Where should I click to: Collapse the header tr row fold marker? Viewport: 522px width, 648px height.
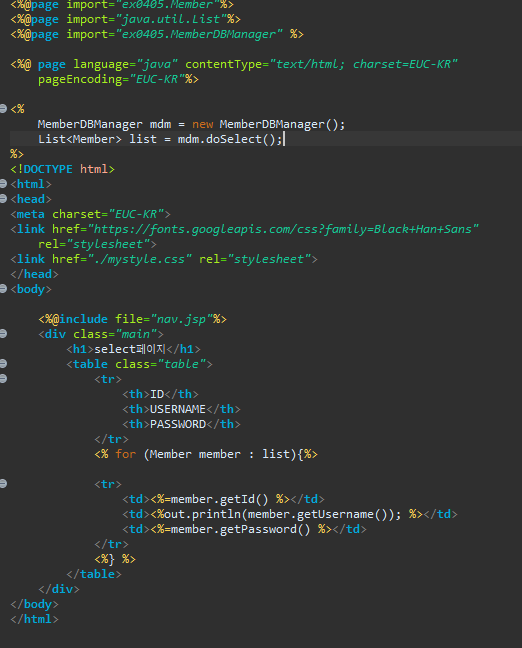tap(3, 379)
